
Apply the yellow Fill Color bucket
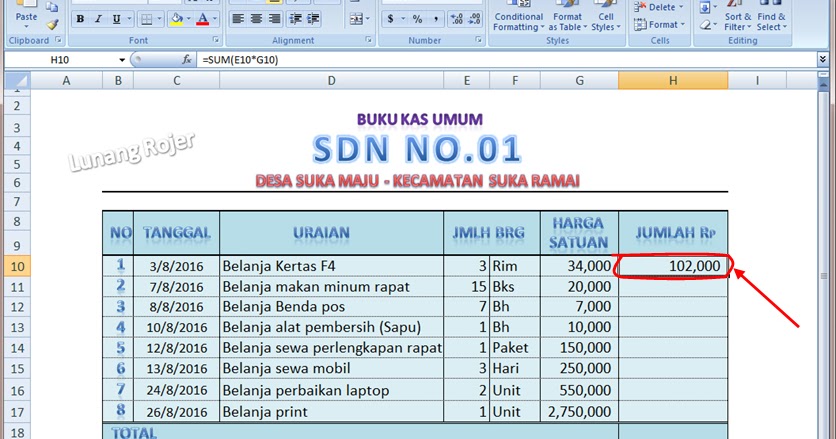(176, 19)
